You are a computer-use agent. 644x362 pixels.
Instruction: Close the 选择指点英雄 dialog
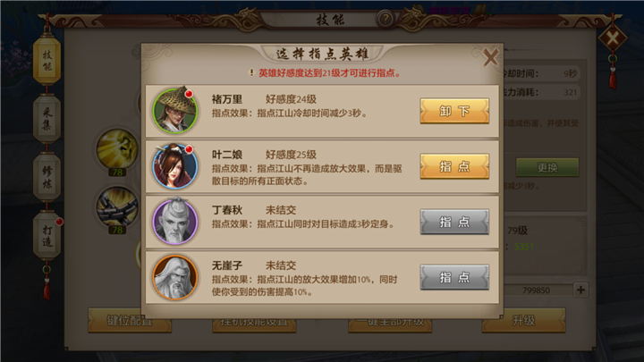tap(490, 57)
